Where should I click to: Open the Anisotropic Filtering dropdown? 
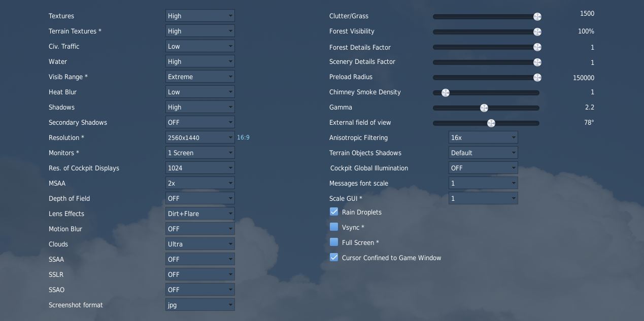tap(483, 137)
